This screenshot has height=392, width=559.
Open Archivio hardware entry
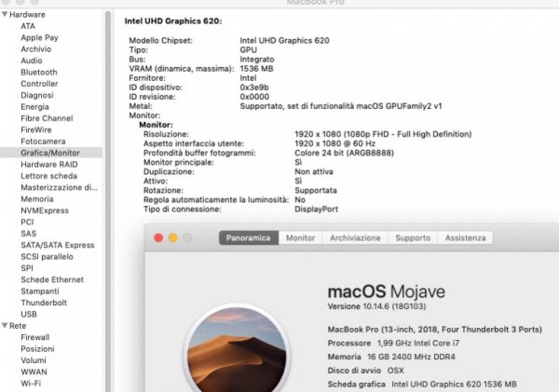[36, 48]
